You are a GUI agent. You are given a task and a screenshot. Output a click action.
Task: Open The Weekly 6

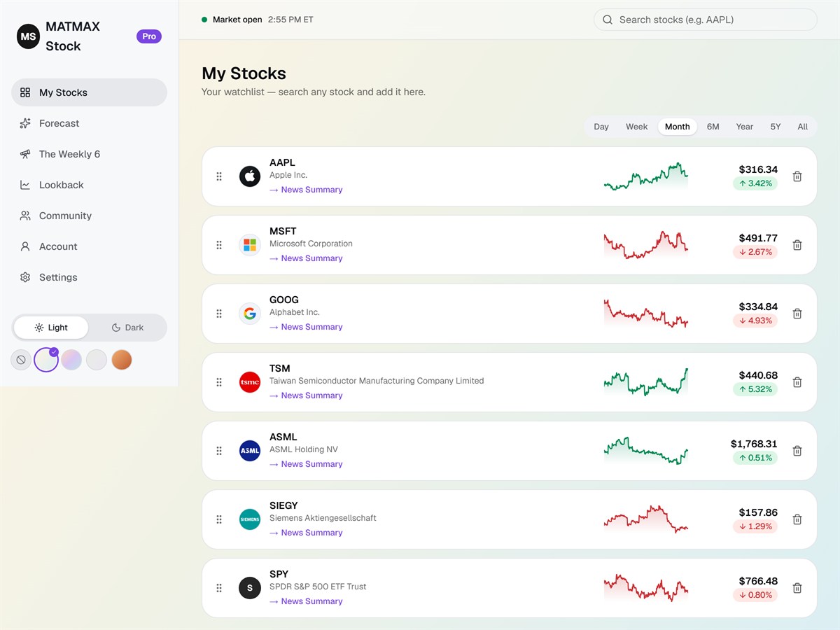pyautogui.click(x=89, y=154)
